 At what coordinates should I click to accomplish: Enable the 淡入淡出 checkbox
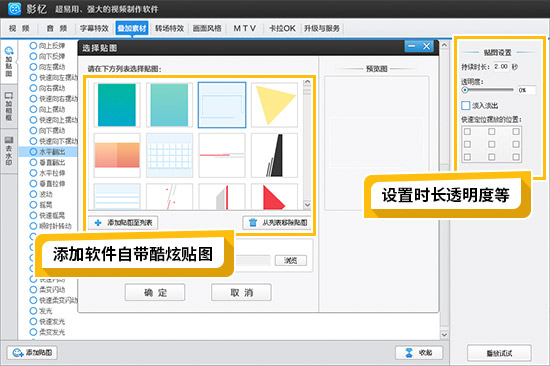point(466,105)
